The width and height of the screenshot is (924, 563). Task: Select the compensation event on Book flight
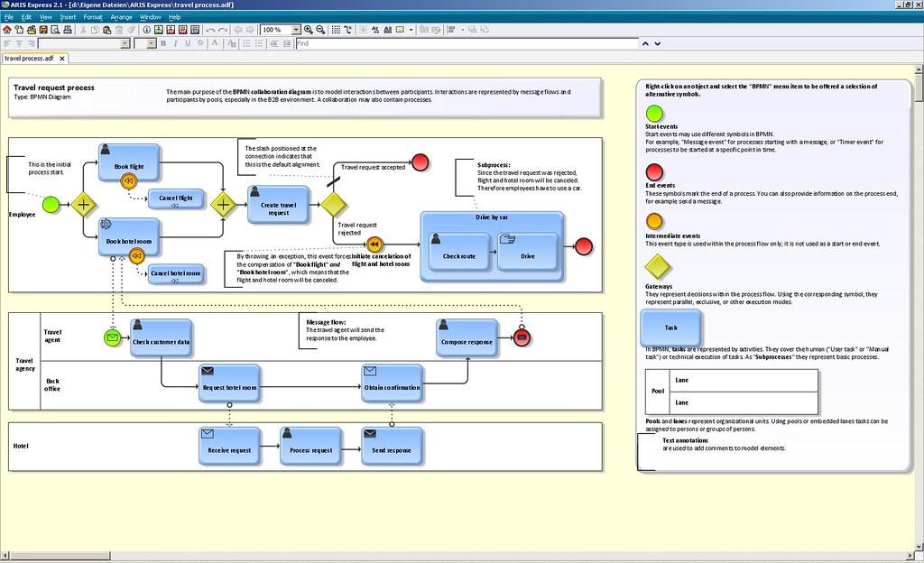click(128, 181)
